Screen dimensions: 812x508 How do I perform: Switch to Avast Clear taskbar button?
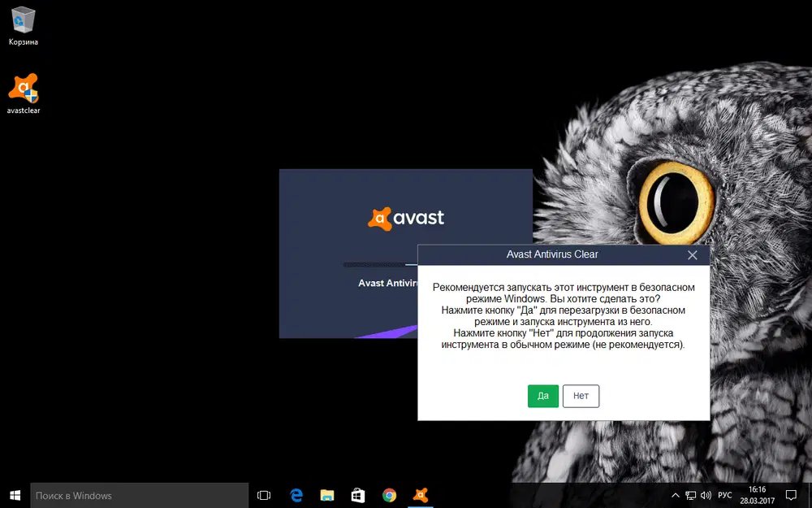[x=420, y=496]
